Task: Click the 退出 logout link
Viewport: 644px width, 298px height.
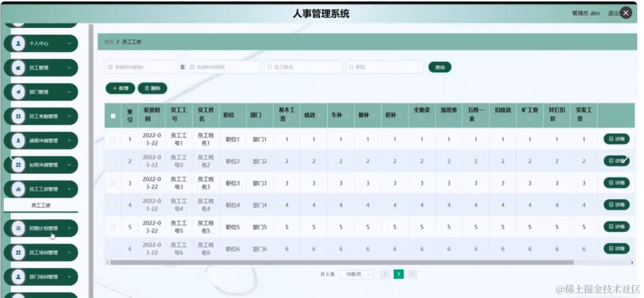Action: click(x=613, y=13)
